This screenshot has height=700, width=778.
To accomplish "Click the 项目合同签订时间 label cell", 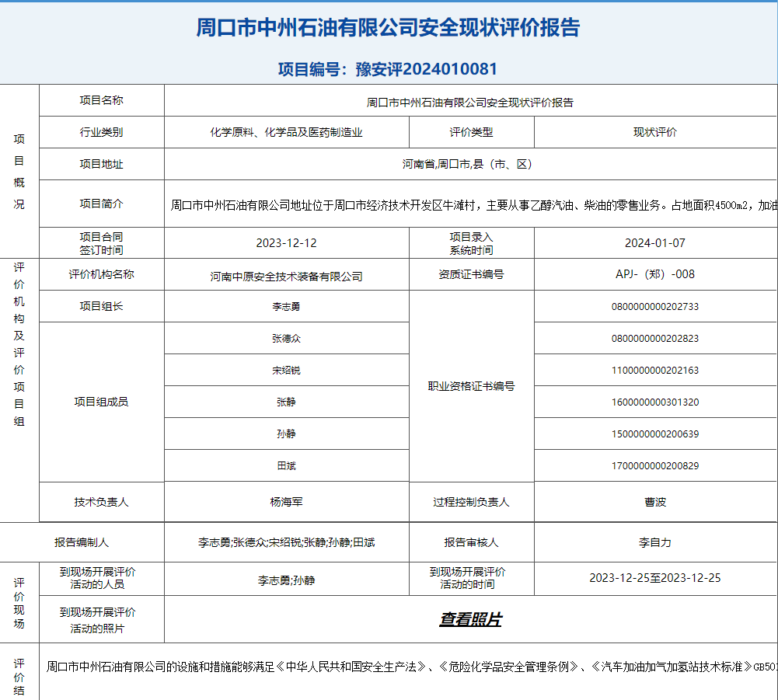I will click(101, 243).
